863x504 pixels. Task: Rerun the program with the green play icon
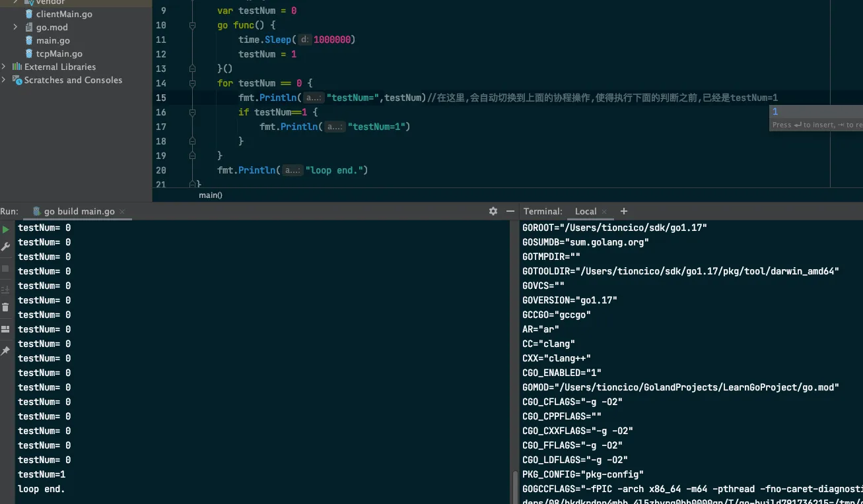6,229
